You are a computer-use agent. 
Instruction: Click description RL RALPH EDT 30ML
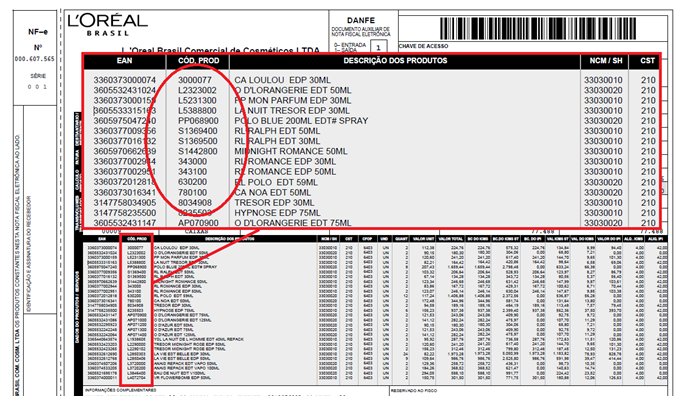tap(277, 141)
